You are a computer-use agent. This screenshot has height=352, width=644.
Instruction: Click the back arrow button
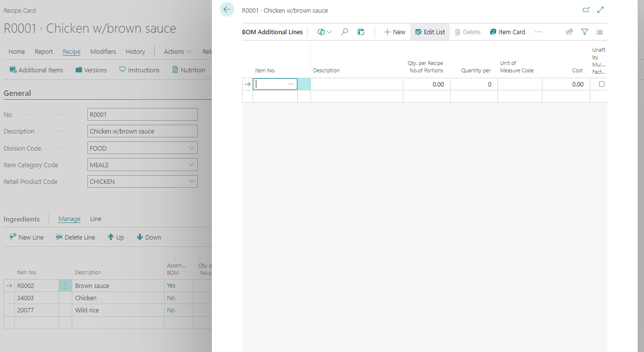(227, 9)
